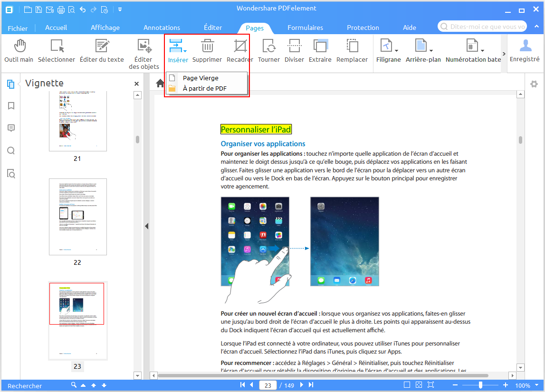Image resolution: width=545 pixels, height=392 pixels.
Task: Select the page 22 thumbnail
Action: pos(77,217)
